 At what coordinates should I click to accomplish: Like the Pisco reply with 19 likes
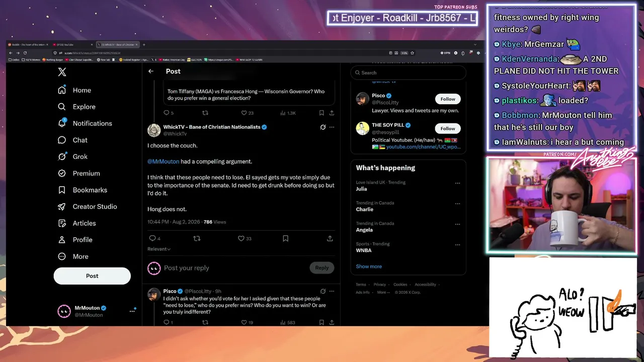tap(244, 322)
